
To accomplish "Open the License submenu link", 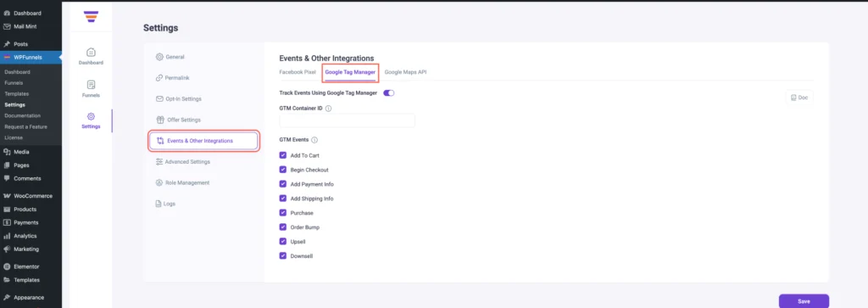I will click(x=14, y=137).
